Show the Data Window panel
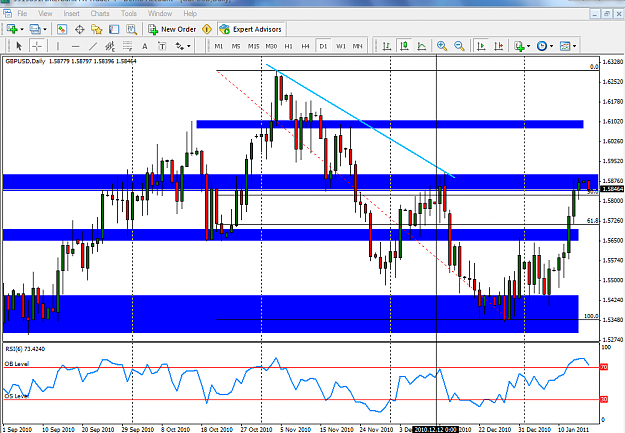Image resolution: width=625 pixels, height=433 pixels. (79, 29)
